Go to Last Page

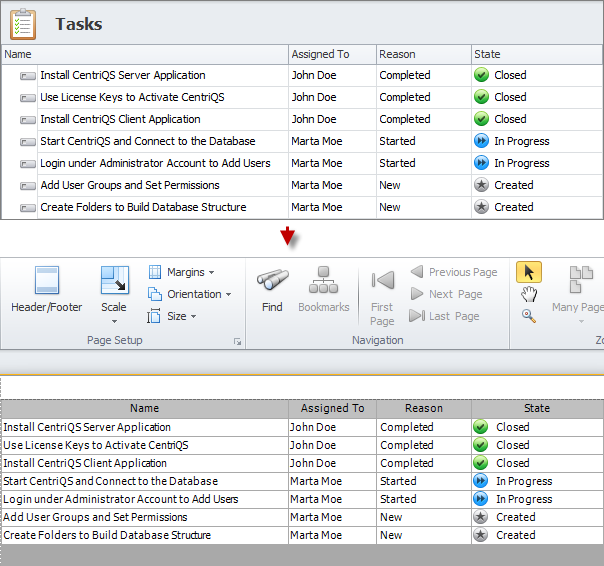(x=445, y=316)
